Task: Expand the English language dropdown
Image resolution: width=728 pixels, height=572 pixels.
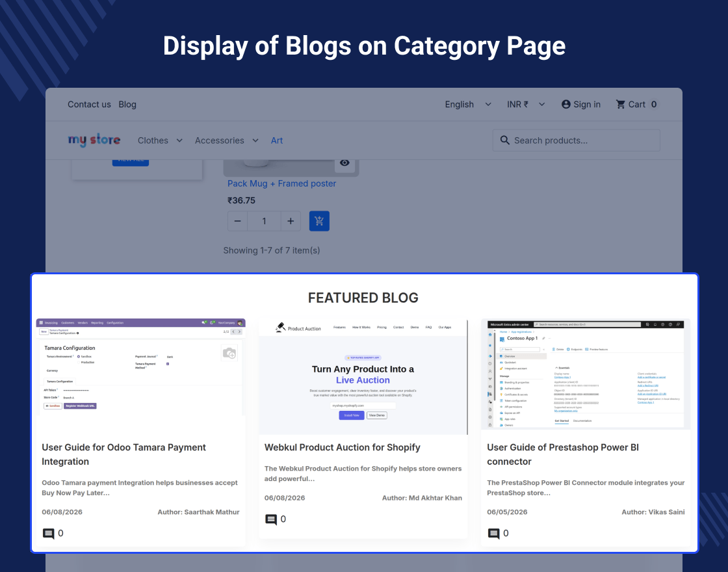Action: [468, 105]
